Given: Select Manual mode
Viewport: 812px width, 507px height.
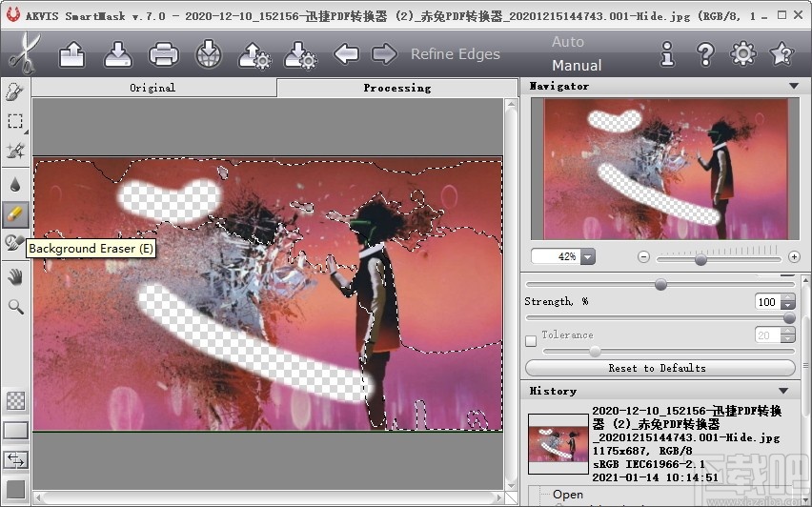Looking at the screenshot, I should click(577, 65).
